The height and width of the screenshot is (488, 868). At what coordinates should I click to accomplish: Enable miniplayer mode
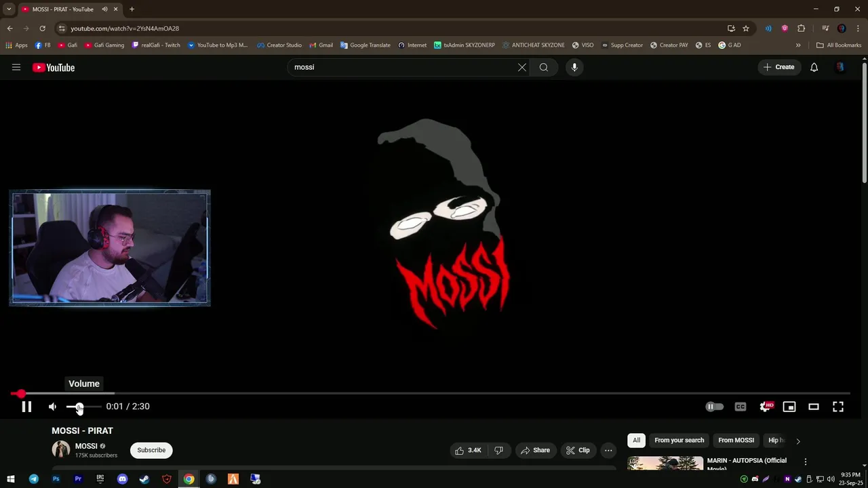(x=789, y=407)
